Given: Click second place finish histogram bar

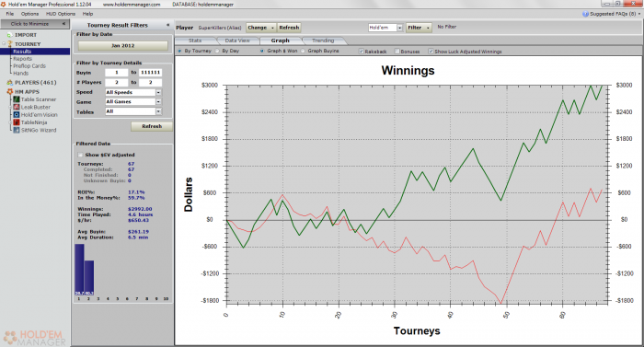Looking at the screenshot, I should (x=89, y=278).
